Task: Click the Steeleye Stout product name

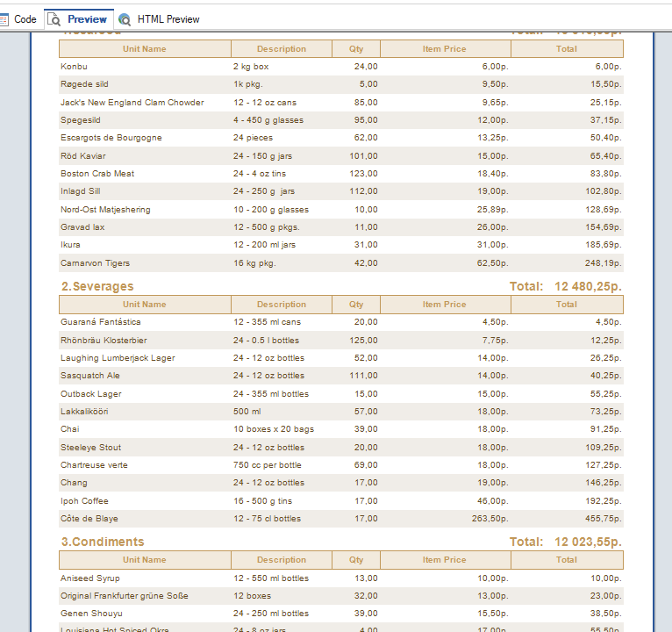Action: point(91,448)
